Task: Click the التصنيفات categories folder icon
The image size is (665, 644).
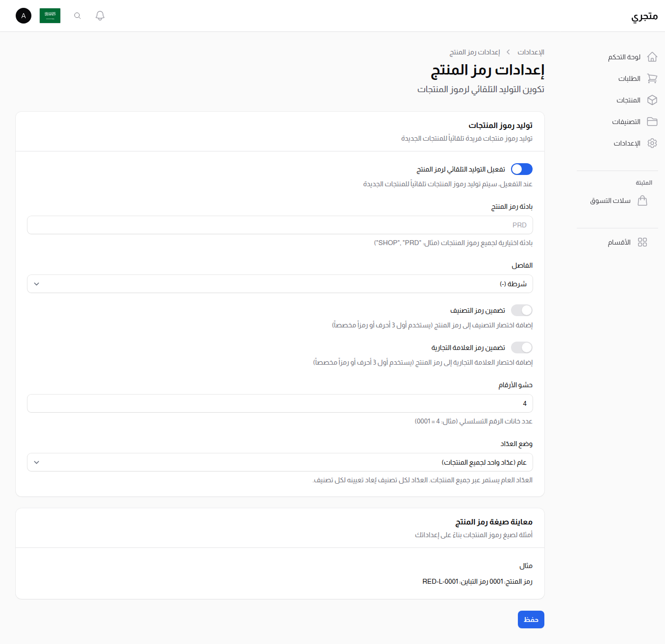Action: [x=652, y=122]
